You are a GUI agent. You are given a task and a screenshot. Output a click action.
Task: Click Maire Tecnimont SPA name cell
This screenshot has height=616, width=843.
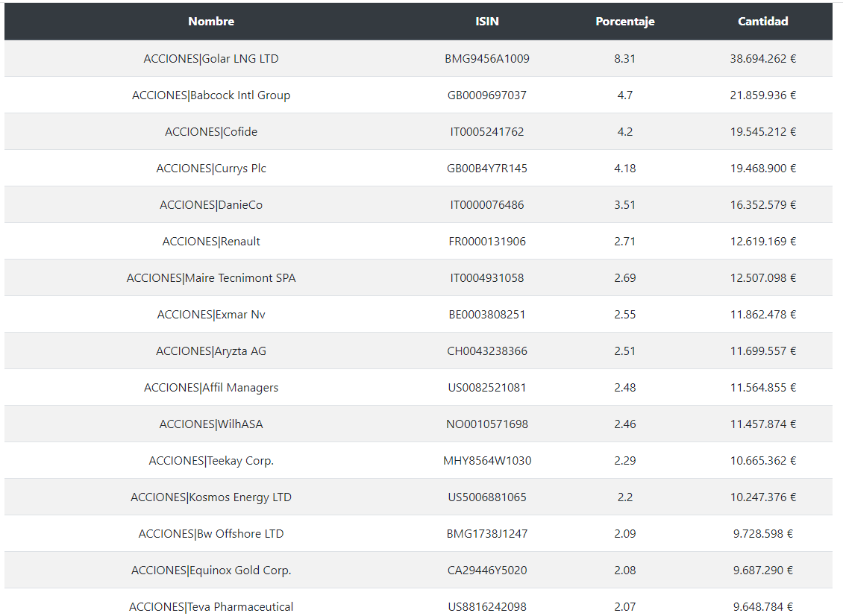[x=211, y=277]
